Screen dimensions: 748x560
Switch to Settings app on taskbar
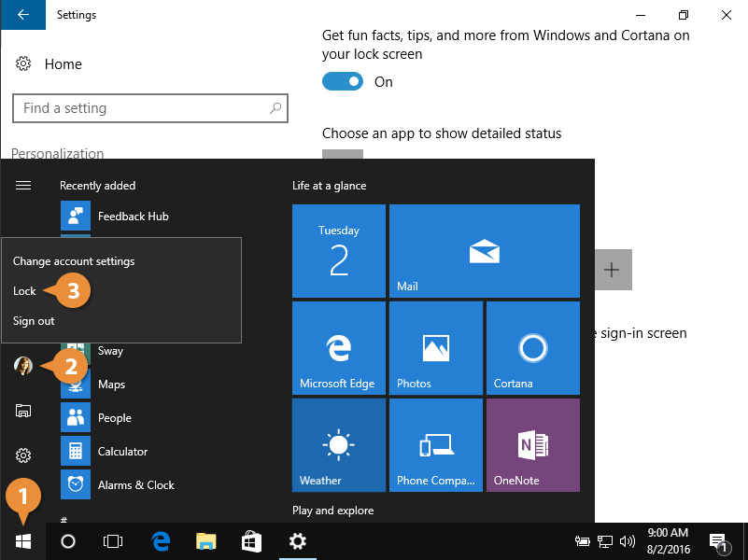tap(298, 541)
